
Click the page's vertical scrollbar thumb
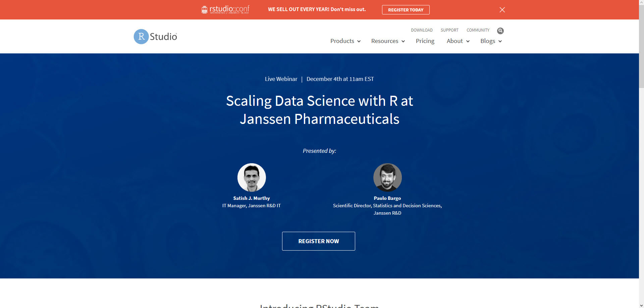point(641,47)
